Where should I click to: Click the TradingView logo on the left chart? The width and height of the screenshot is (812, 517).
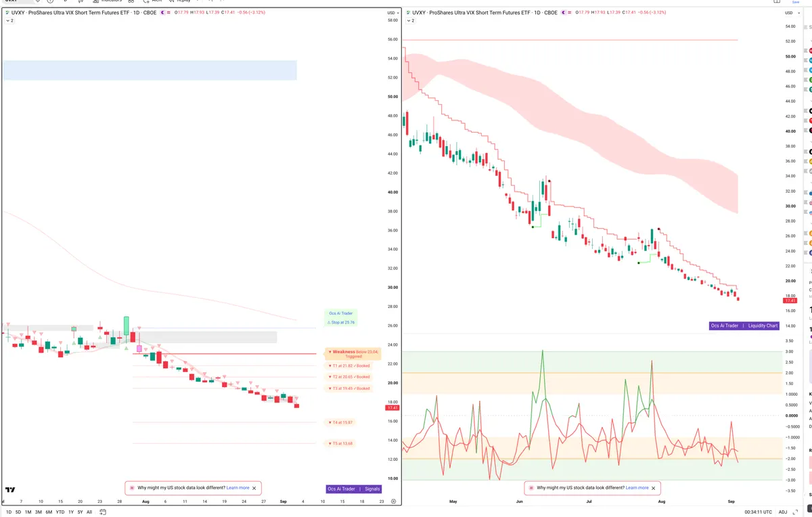pyautogui.click(x=10, y=489)
